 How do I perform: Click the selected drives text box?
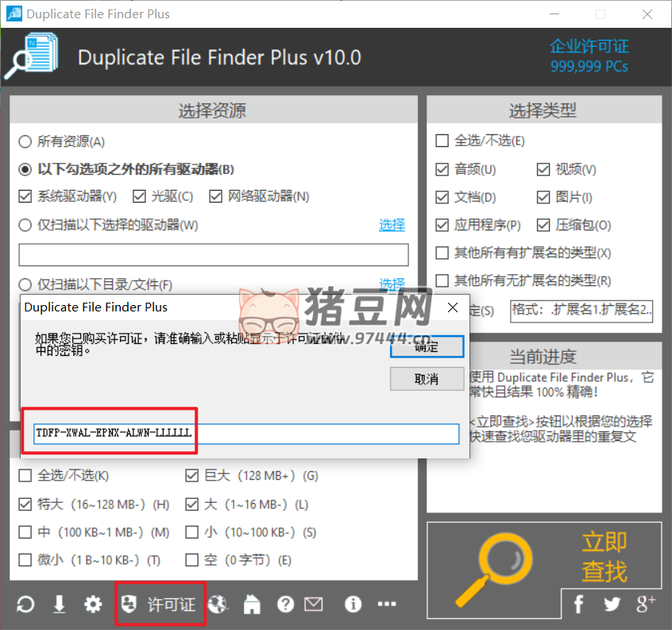(x=214, y=255)
